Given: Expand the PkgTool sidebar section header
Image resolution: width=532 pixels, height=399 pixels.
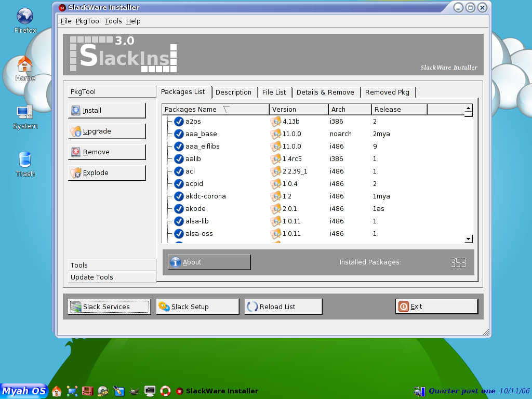Looking at the screenshot, I should tap(112, 92).
